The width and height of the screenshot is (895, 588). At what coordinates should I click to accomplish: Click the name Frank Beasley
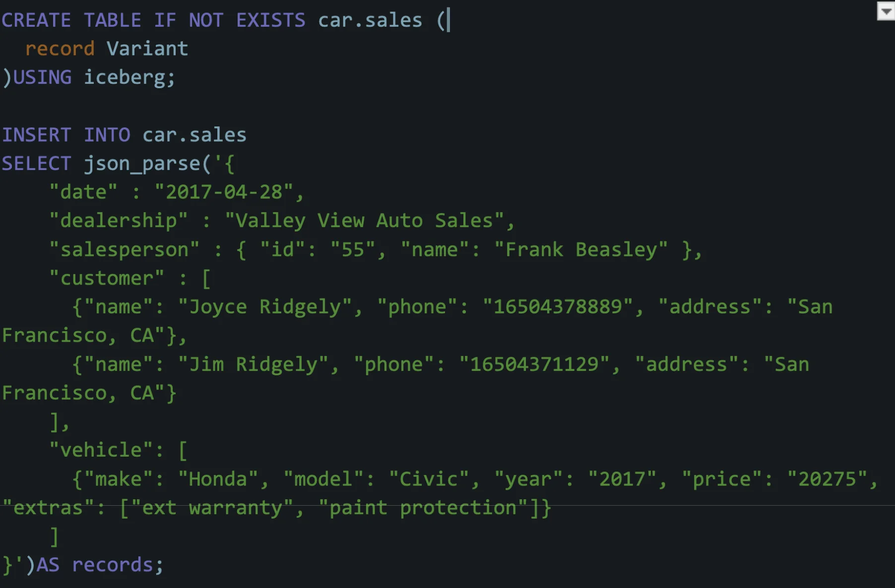[x=580, y=249]
